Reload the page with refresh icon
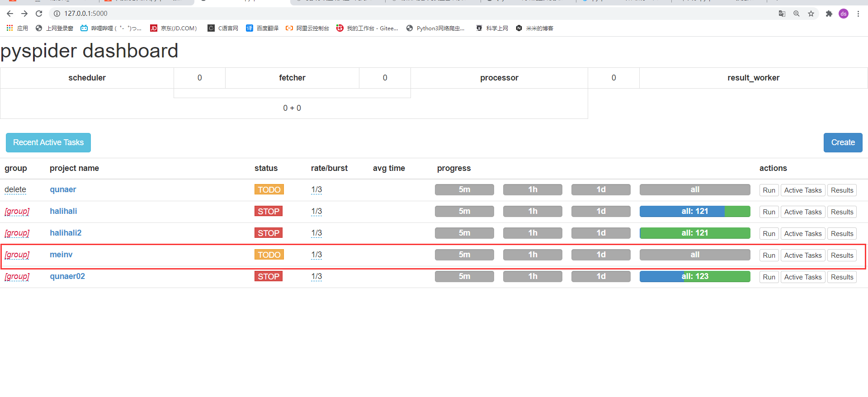868x397 pixels. tap(39, 14)
